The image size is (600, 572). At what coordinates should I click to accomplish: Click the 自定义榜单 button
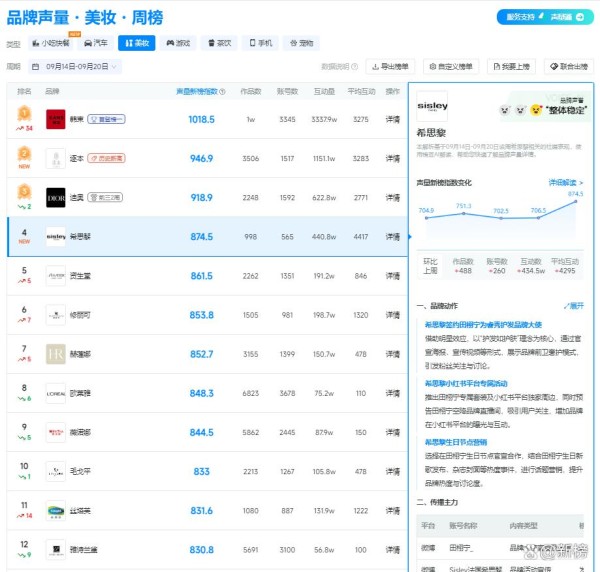point(451,67)
